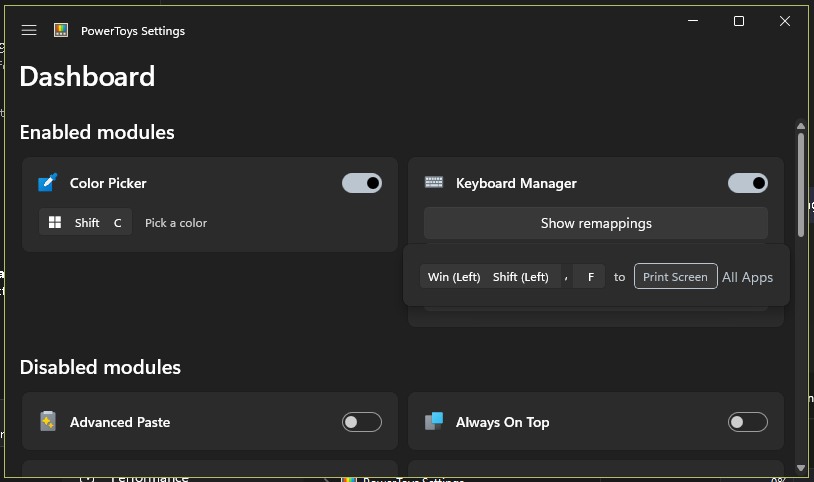
Task: Click the Show remappings button
Action: tap(596, 223)
